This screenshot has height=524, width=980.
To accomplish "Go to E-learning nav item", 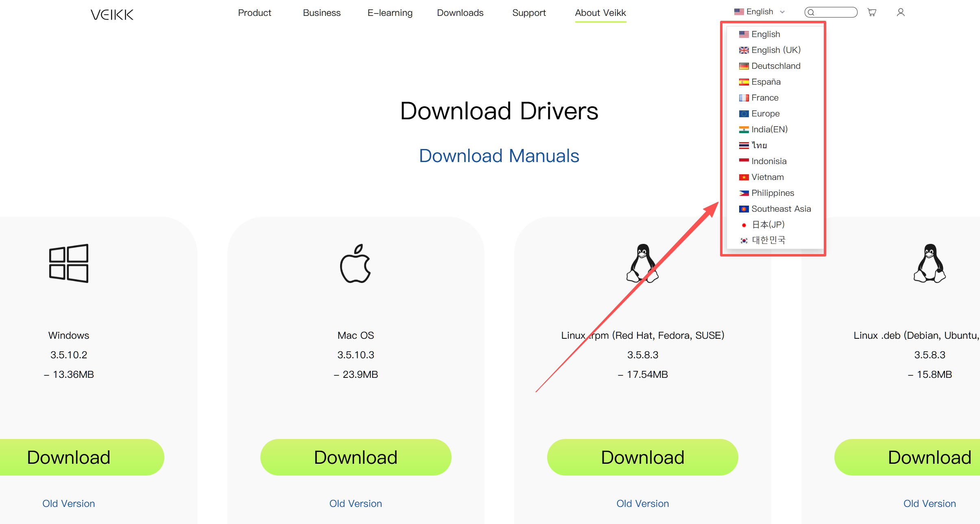I will coord(390,13).
